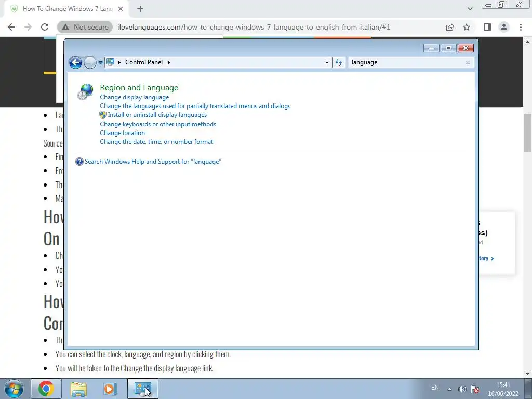The width and height of the screenshot is (532, 399).
Task: Click the Chrome URL address bar
Action: (254, 27)
